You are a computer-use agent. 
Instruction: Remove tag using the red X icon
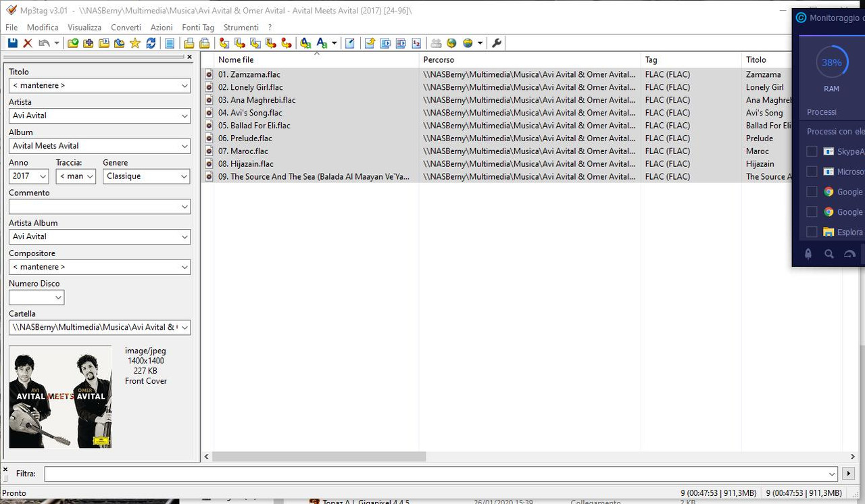(x=28, y=43)
